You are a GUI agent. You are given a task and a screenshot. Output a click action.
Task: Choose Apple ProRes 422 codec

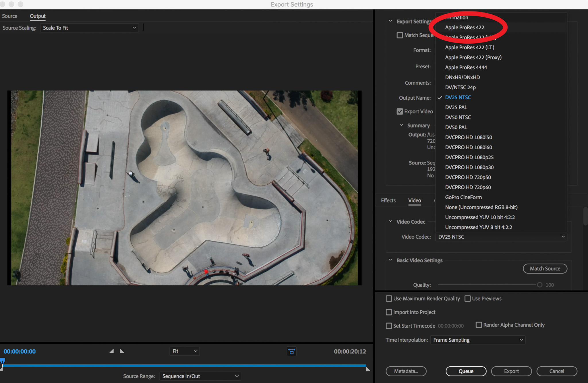(501, 28)
